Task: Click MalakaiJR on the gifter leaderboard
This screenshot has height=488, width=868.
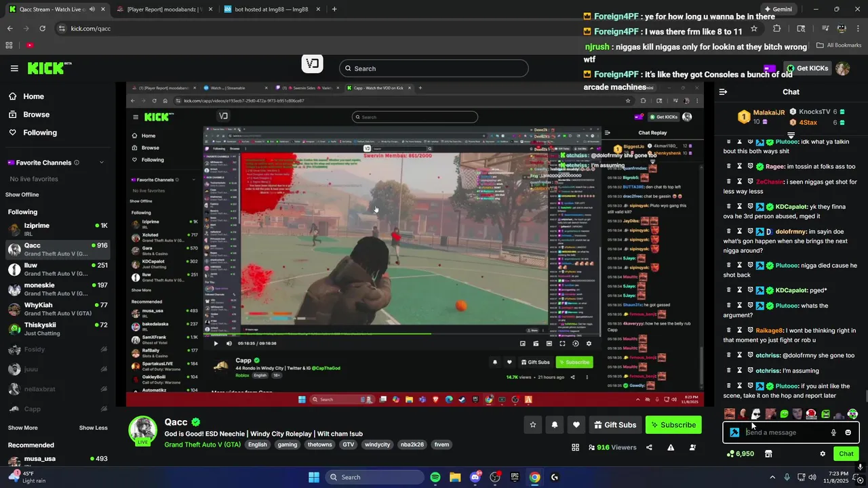Action: [769, 113]
